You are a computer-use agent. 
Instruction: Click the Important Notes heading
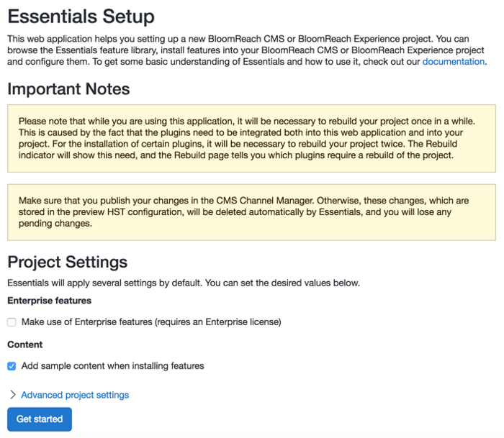point(68,88)
